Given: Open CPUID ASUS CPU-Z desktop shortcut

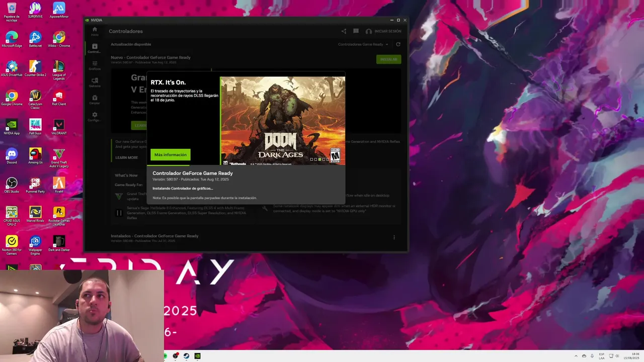Looking at the screenshot, I should pos(12,216).
